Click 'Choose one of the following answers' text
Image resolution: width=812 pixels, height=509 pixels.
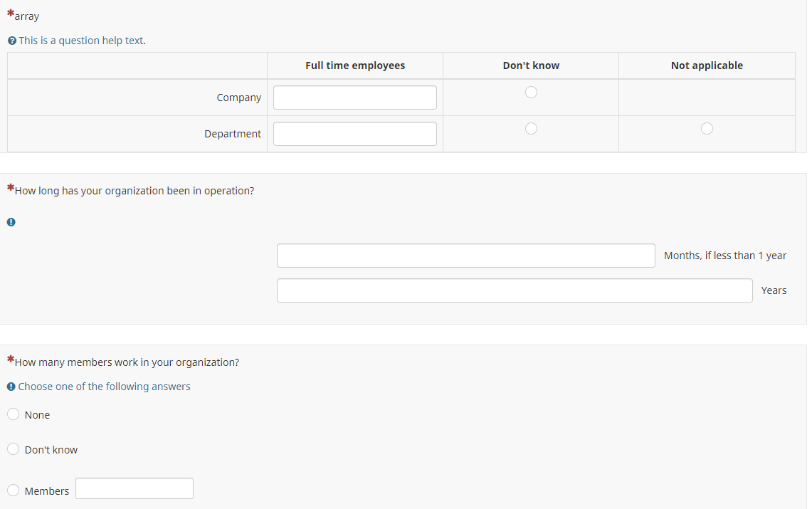click(x=104, y=387)
